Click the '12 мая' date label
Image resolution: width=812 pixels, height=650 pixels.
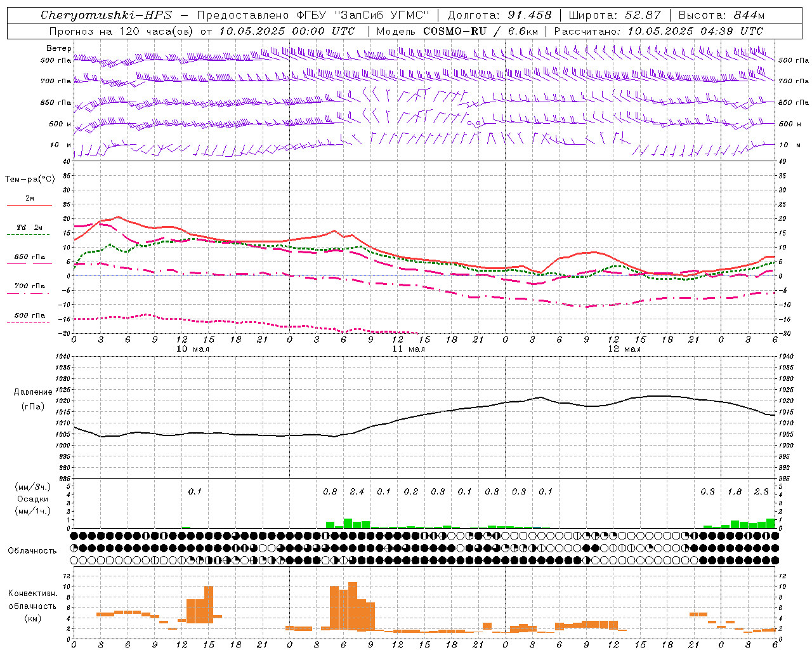coord(624,349)
